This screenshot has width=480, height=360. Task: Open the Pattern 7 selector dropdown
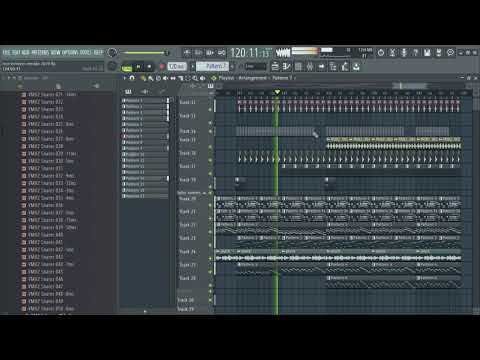click(212, 66)
